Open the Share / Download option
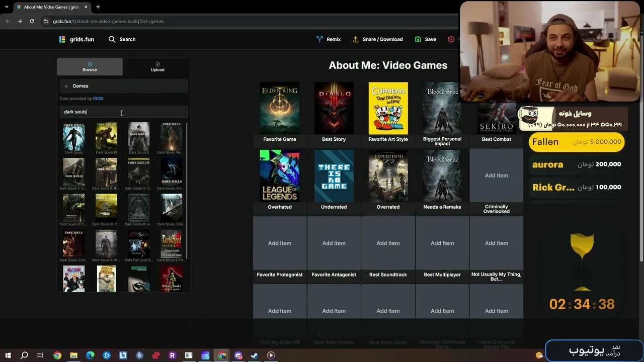Viewport: 644px width, 362px height. pyautogui.click(x=377, y=39)
